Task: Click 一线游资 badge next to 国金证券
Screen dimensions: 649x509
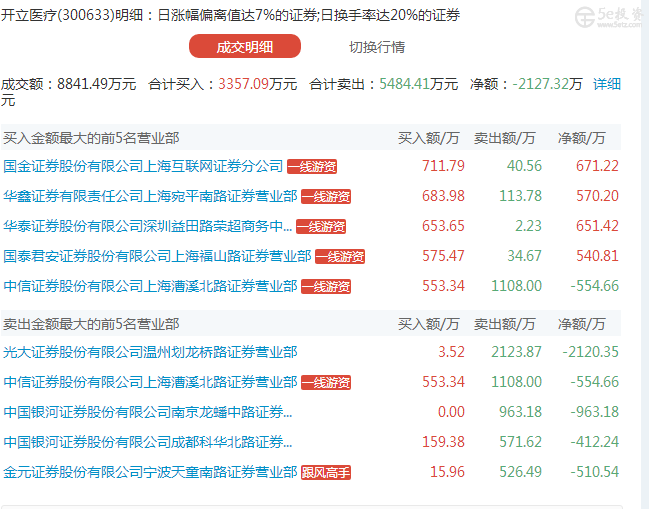Action: click(312, 166)
